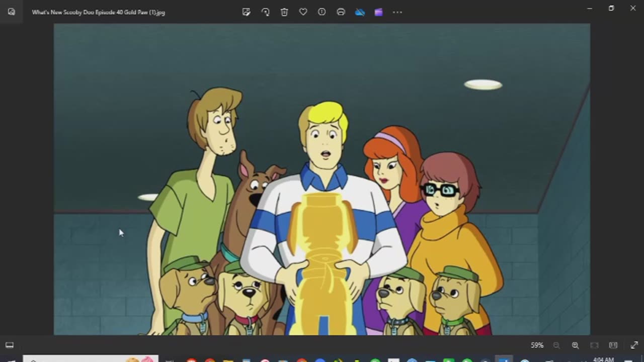Zoom out with the minus magnifier

(x=556, y=345)
